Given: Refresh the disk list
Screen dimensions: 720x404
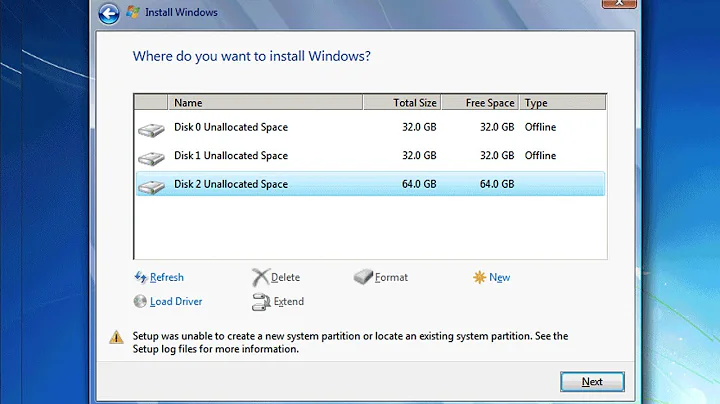Looking at the screenshot, I should pyautogui.click(x=167, y=277).
